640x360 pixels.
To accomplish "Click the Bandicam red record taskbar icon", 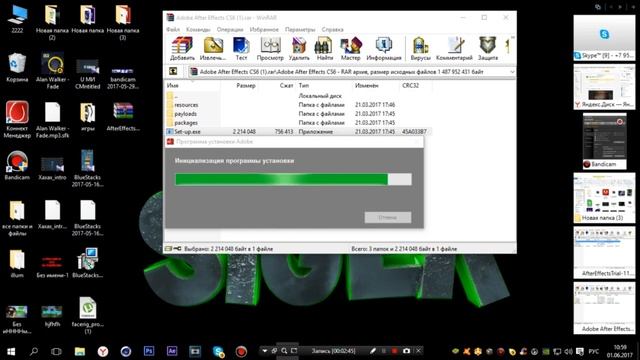I will 241,351.
